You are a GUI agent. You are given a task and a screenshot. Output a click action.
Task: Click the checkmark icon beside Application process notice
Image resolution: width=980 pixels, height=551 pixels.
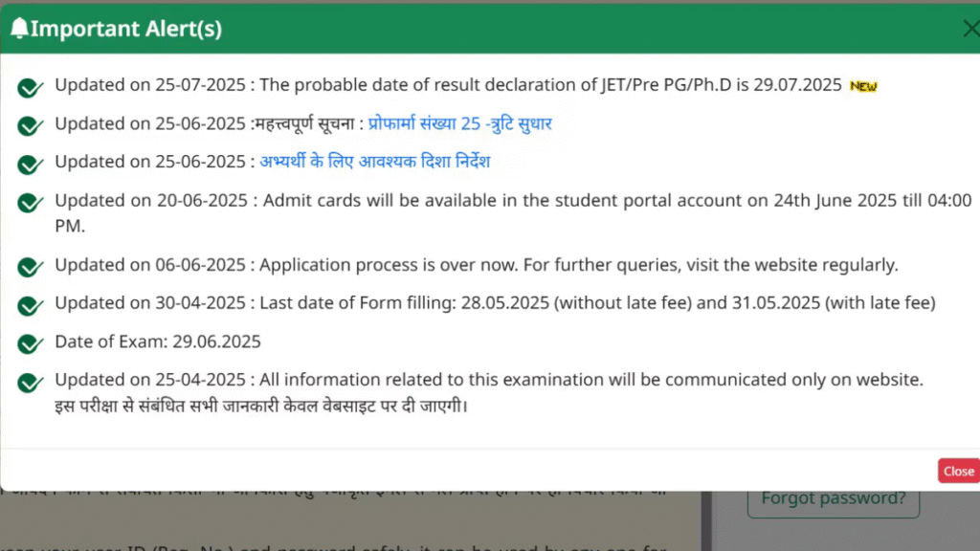coord(30,268)
